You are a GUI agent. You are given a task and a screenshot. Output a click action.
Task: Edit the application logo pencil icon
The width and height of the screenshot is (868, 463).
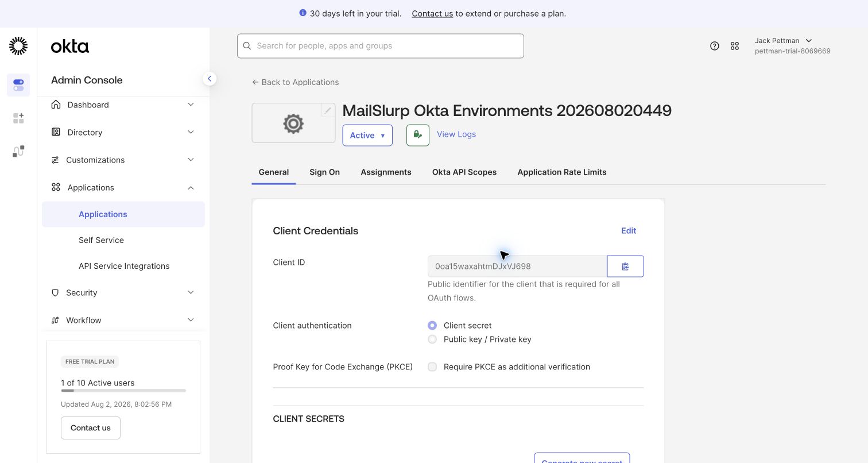328,110
